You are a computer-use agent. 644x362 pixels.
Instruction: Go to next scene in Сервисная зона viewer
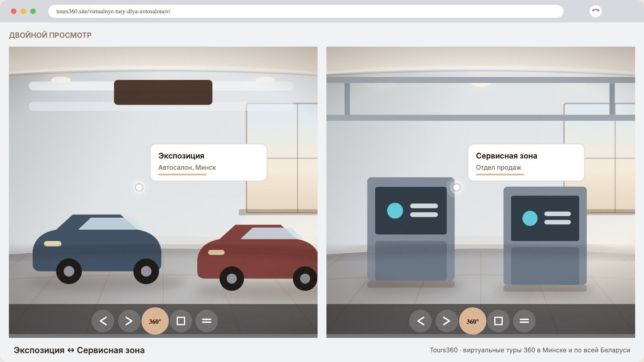point(446,321)
